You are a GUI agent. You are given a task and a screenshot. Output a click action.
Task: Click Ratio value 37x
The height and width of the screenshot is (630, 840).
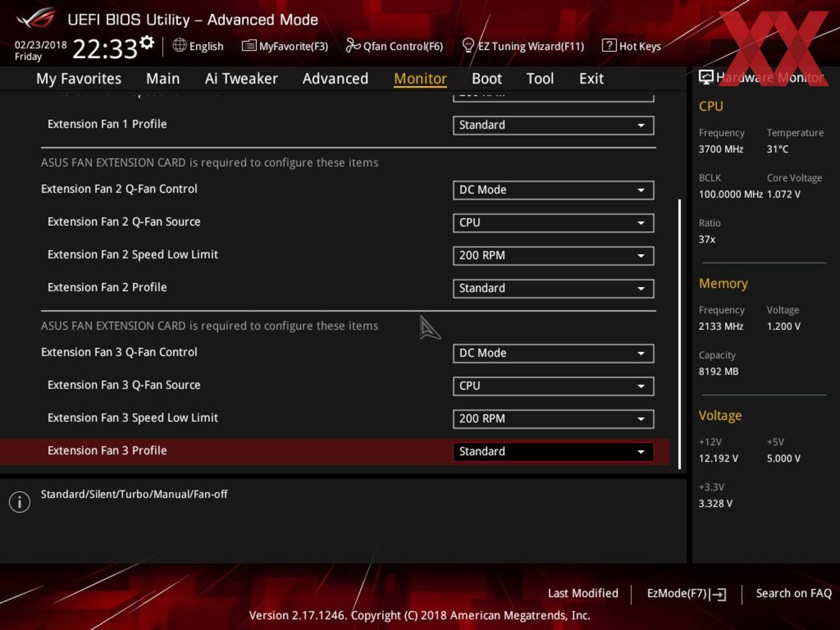coord(707,239)
